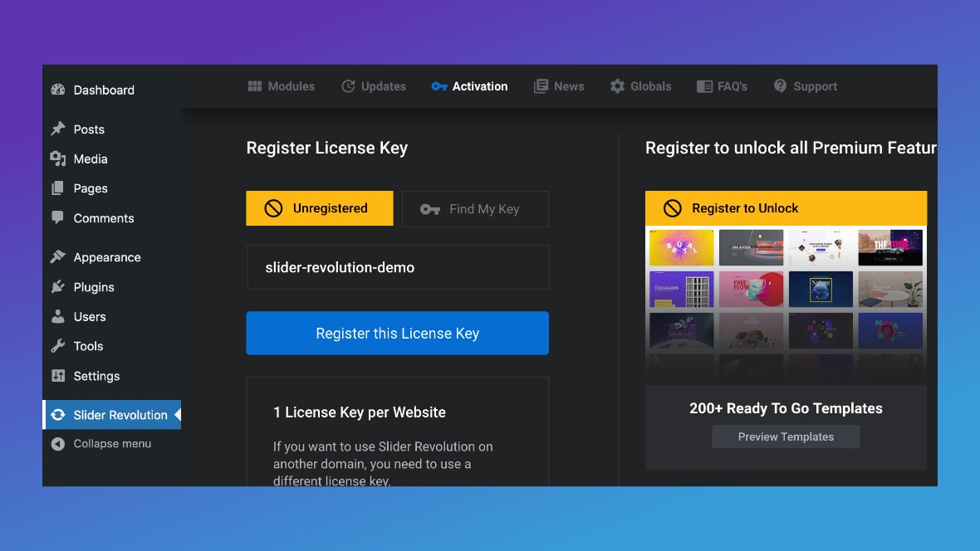Select the purple Leaders template thumbnail

coord(681,290)
